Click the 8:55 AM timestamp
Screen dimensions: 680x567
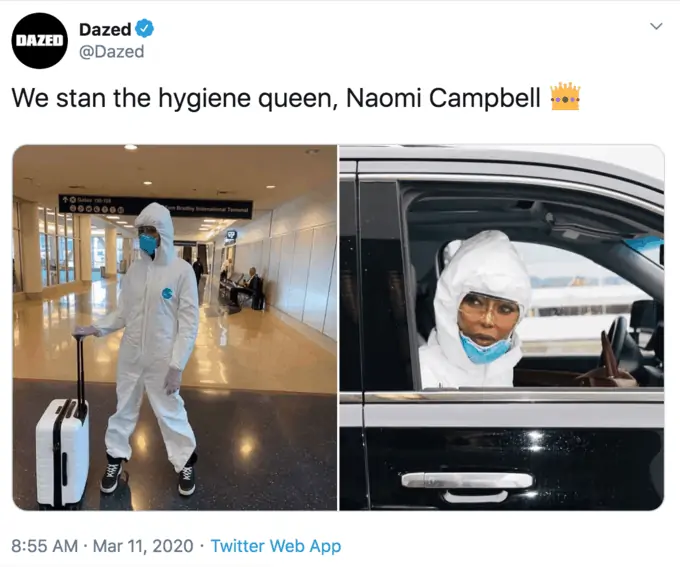(x=44, y=546)
